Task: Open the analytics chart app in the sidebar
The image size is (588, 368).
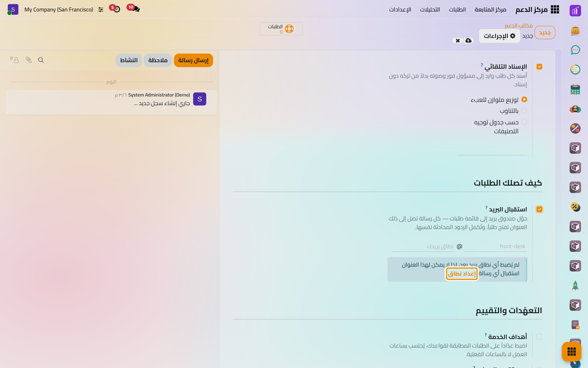Action: pyautogui.click(x=575, y=11)
